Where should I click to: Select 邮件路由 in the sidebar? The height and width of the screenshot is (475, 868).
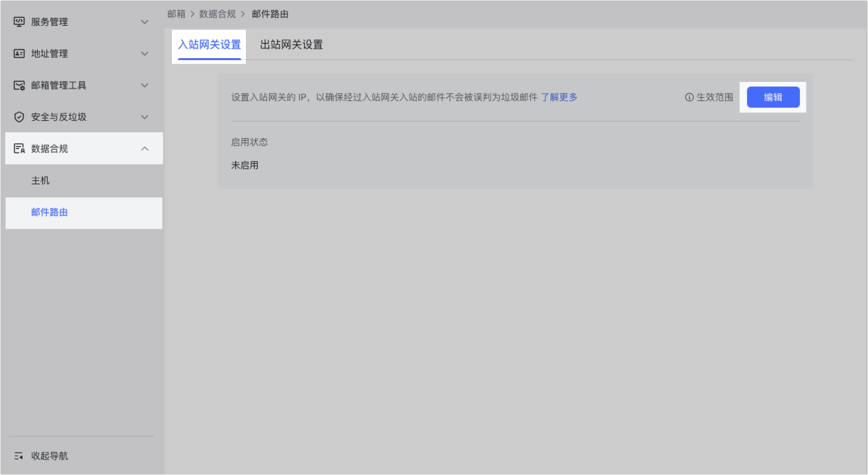pyautogui.click(x=50, y=213)
